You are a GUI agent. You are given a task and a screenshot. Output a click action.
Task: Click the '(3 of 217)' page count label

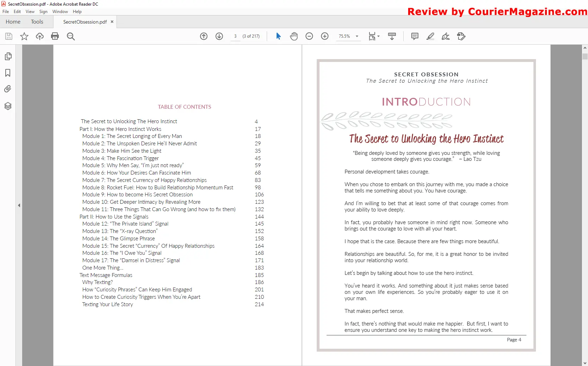pyautogui.click(x=251, y=36)
